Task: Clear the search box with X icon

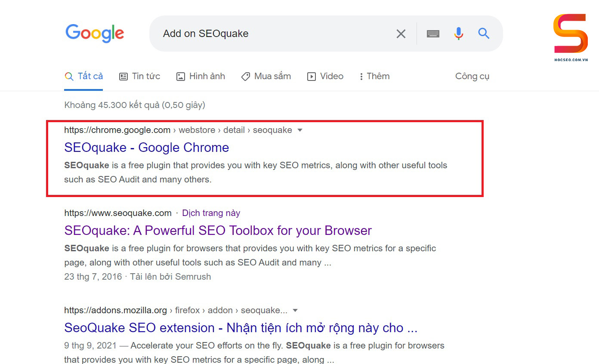Action: 401,34
